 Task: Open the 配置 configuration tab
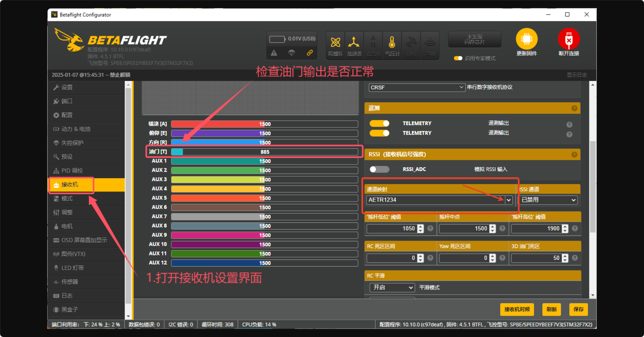87,115
